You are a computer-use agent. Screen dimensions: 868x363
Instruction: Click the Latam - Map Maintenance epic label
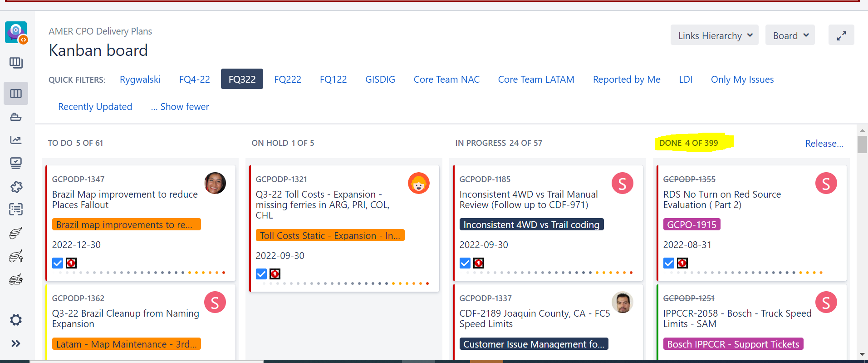point(127,344)
